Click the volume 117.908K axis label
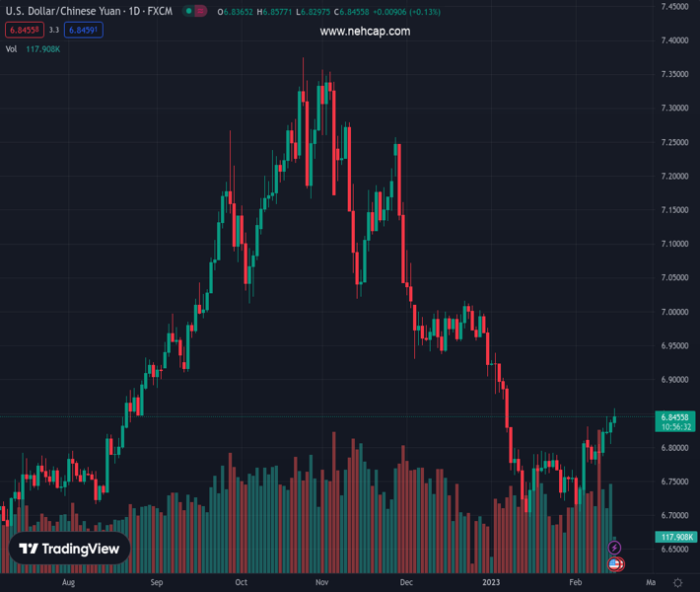This screenshot has height=592, width=700. [x=675, y=537]
